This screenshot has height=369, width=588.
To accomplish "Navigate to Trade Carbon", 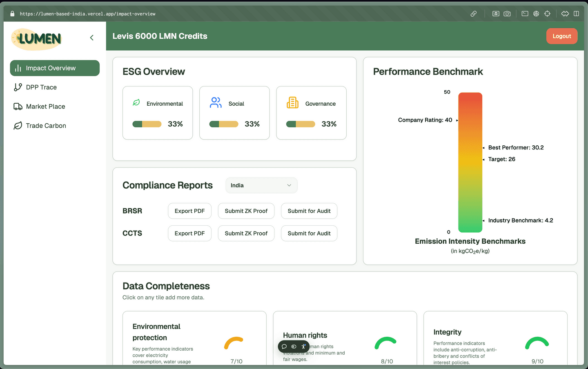I will click(x=55, y=126).
